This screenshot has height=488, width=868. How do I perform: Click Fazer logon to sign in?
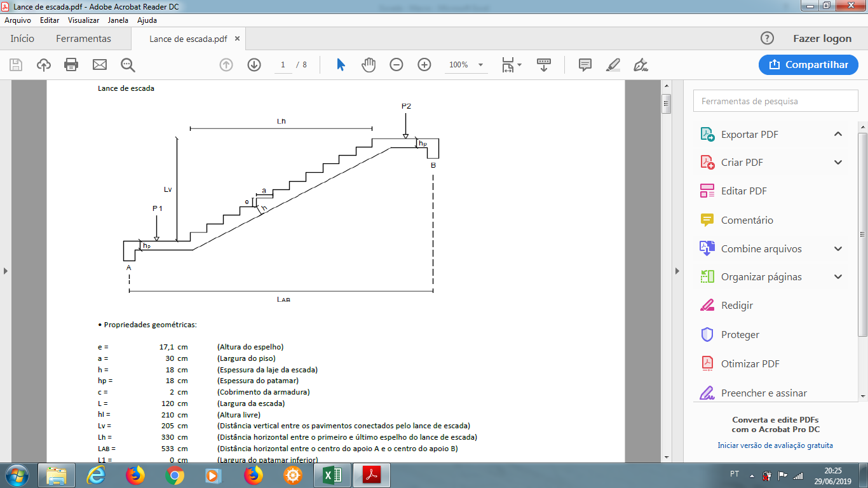[822, 39]
